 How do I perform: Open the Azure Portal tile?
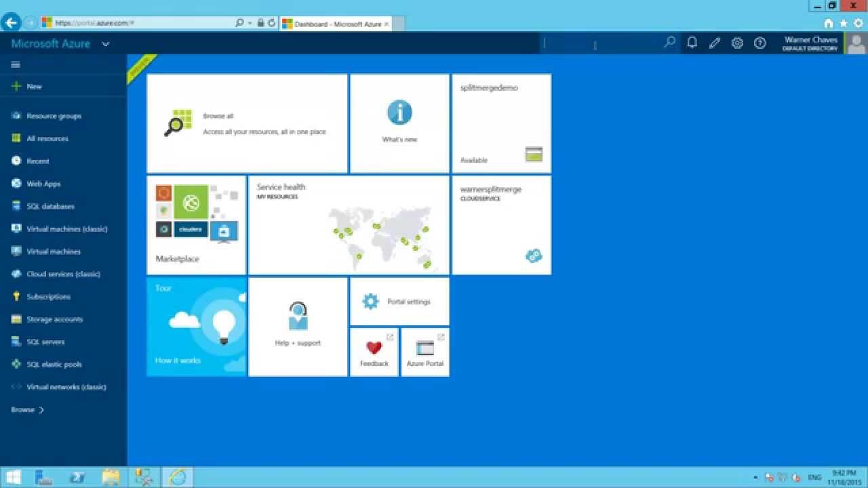pos(425,352)
